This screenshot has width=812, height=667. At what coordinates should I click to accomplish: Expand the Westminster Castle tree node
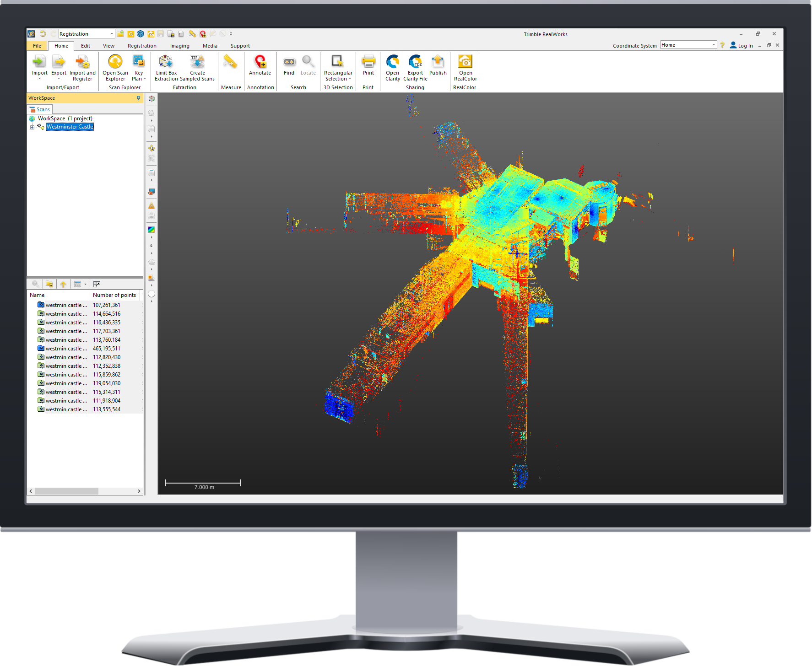tap(32, 127)
